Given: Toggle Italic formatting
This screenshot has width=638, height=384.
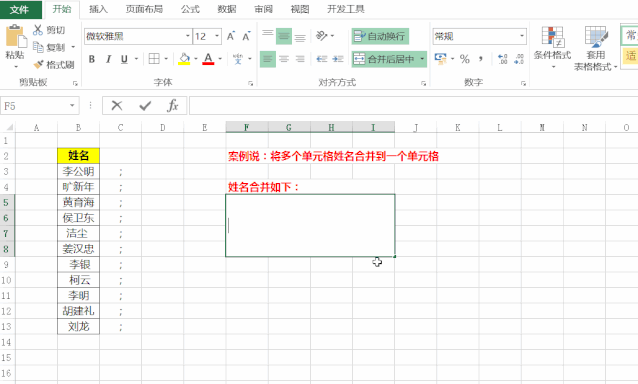Looking at the screenshot, I should coord(108,59).
